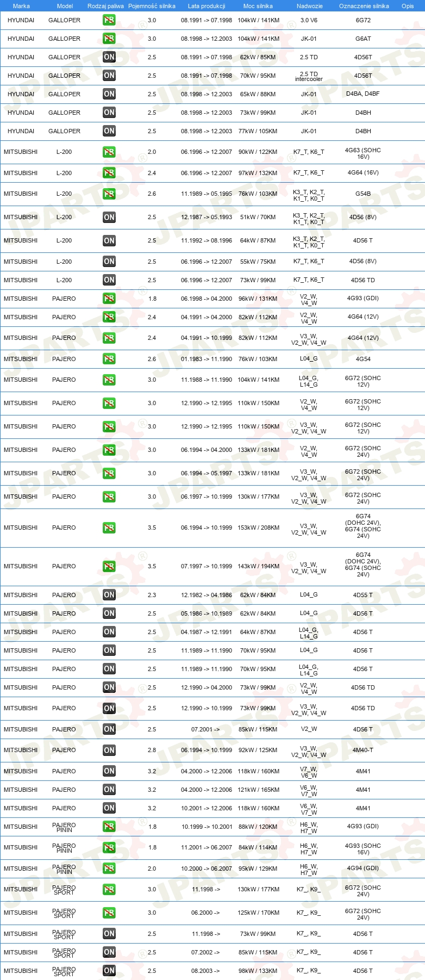Click the diesel ON icon in the Pajero Sport 98kW / 133KM row
The image size is (425, 980).
click(109, 971)
